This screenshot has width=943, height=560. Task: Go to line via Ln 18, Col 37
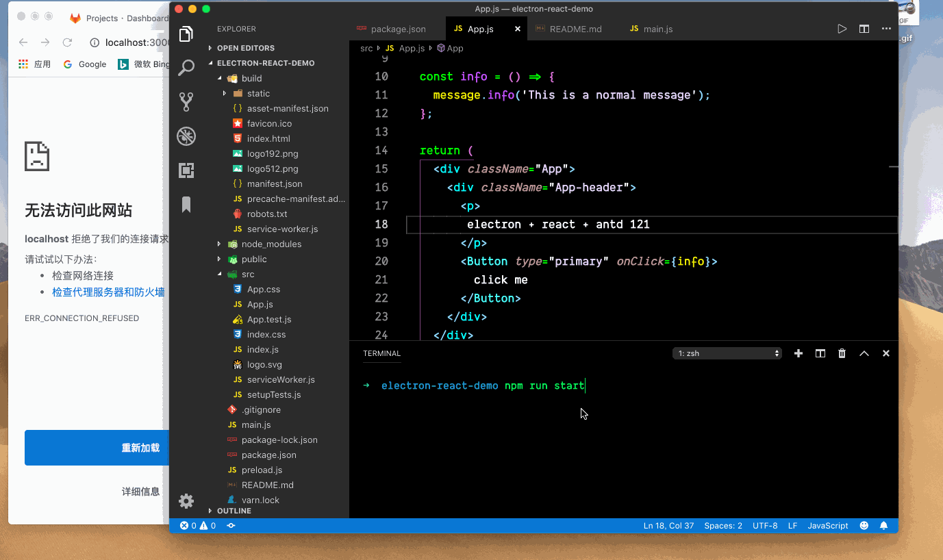click(668, 526)
